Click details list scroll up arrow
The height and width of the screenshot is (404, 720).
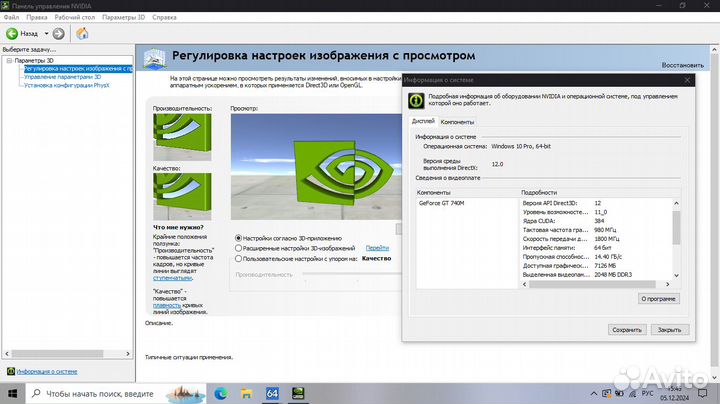pos(676,203)
